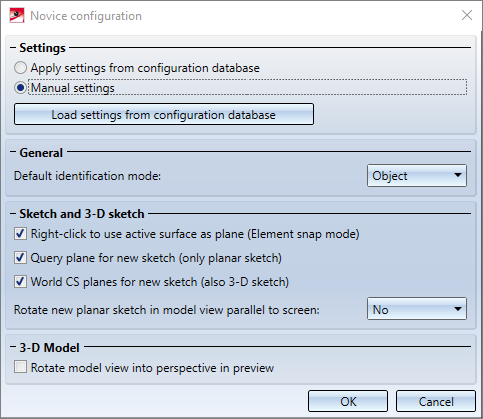Click the Default identification mode label
This screenshot has height=419, width=483.
click(87, 176)
